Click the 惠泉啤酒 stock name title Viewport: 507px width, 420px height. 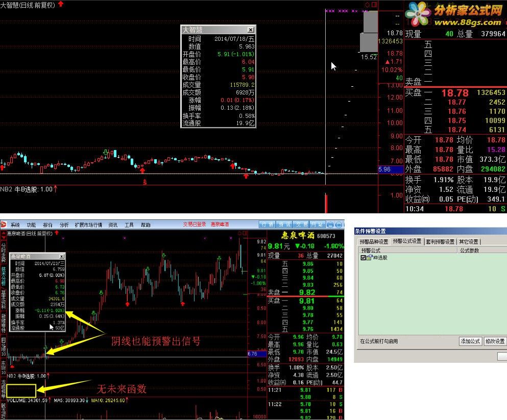pyautogui.click(x=298, y=235)
